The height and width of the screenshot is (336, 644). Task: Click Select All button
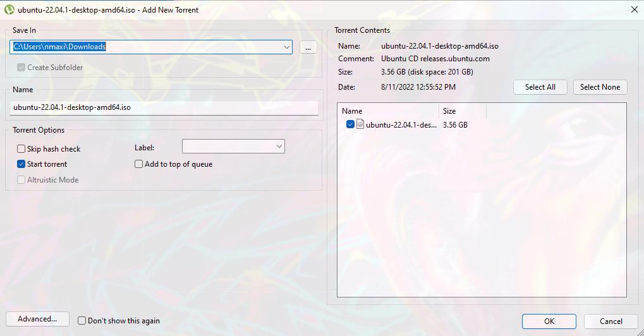pyautogui.click(x=540, y=87)
